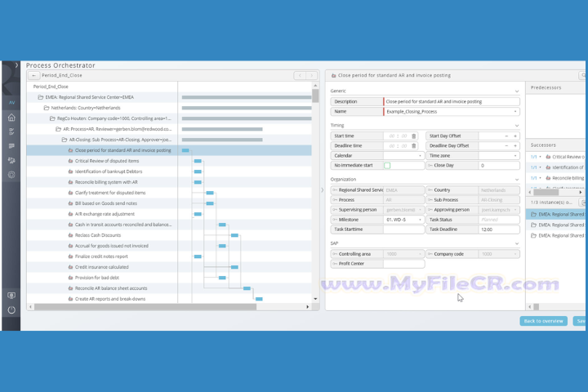Image resolution: width=588 pixels, height=392 pixels.
Task: Collapse the Timing section
Action: coord(517,126)
